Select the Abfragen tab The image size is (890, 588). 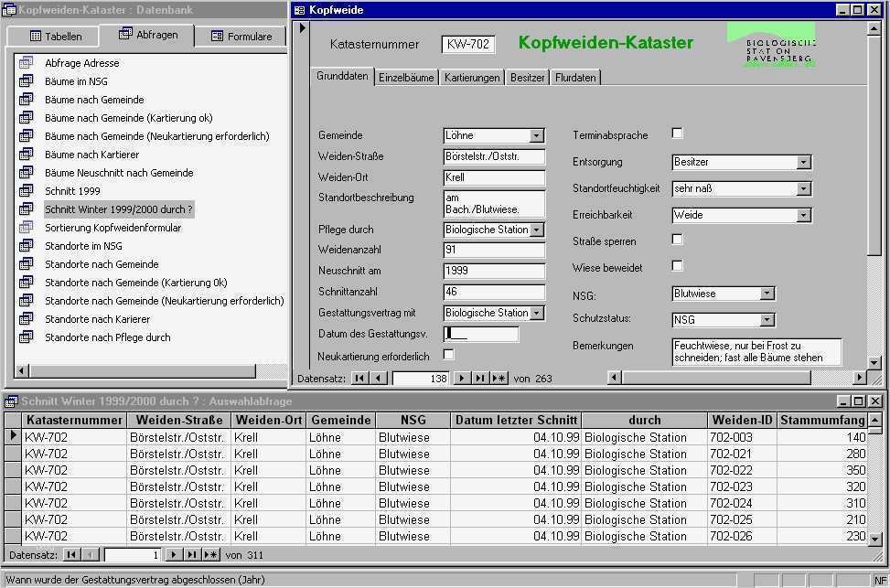pyautogui.click(x=147, y=35)
